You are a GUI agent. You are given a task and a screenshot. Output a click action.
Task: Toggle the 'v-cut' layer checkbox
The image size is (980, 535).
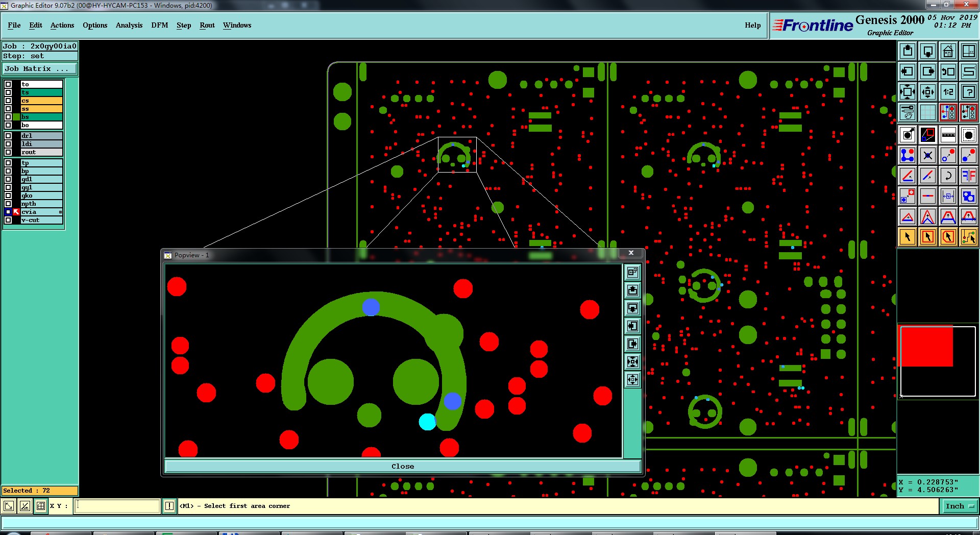(x=8, y=220)
